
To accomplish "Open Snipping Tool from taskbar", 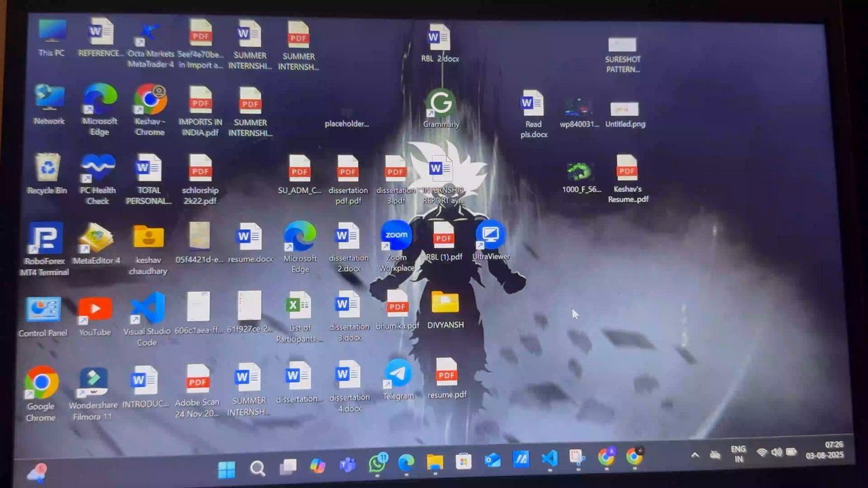I will (x=578, y=458).
